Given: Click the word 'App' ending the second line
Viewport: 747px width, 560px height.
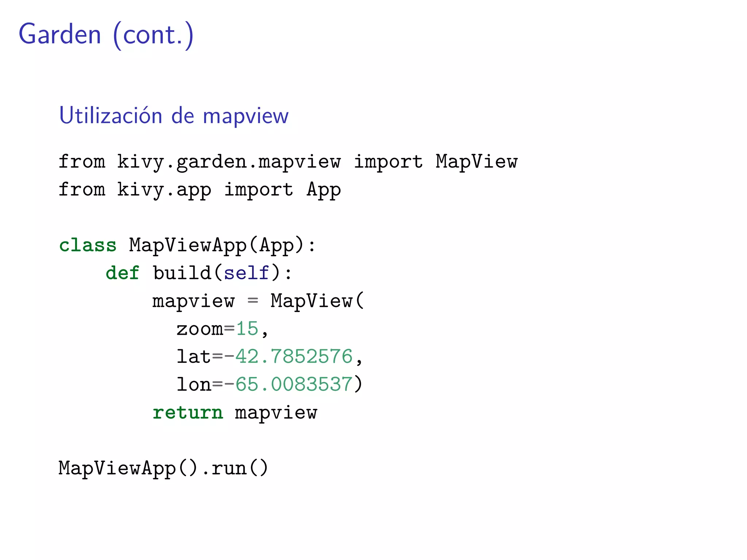Looking at the screenshot, I should point(324,190).
